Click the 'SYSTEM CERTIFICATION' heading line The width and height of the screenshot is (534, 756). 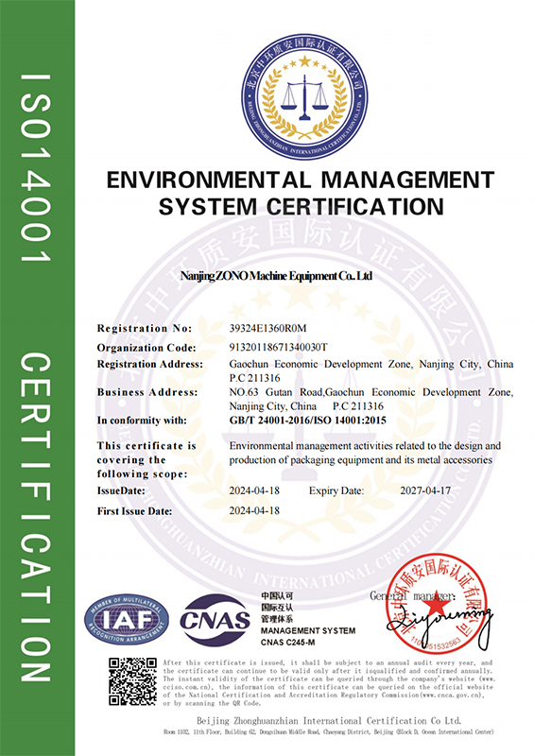(301, 207)
